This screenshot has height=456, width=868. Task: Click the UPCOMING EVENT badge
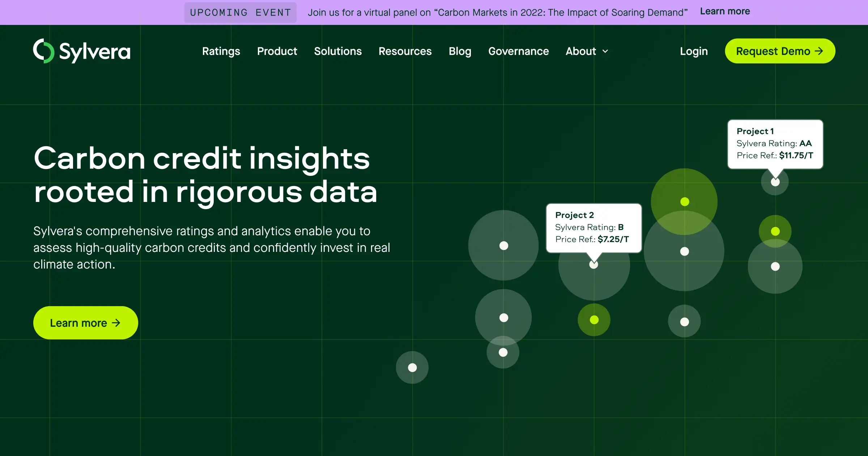click(x=241, y=13)
